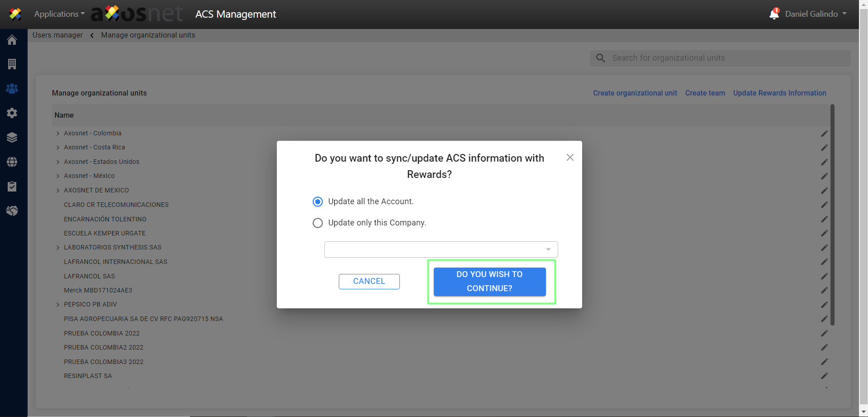
Task: Click the organizational units list scrollbar
Action: 832,215
